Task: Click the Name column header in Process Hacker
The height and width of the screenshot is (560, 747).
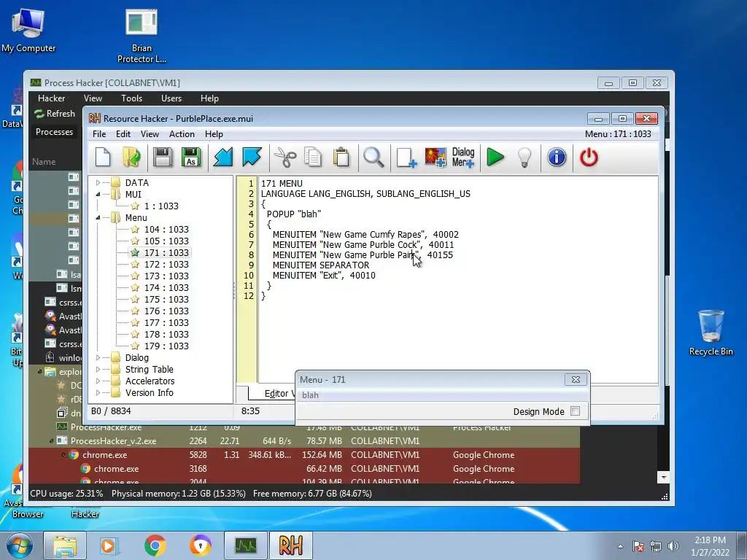Action: point(44,162)
